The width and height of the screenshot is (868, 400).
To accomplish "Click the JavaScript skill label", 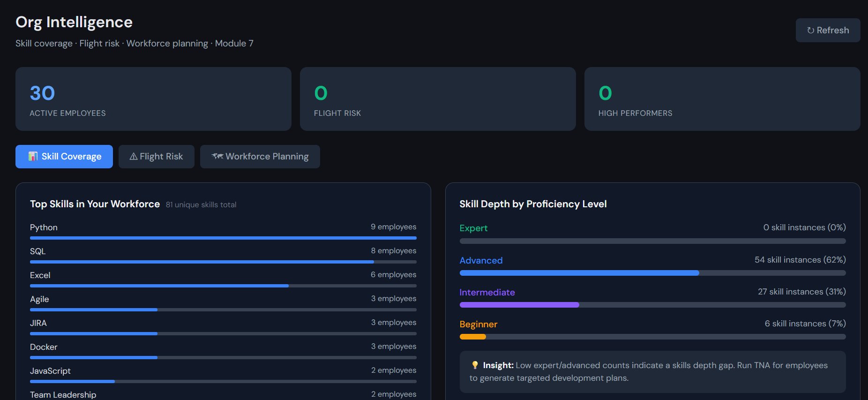I will [x=50, y=371].
